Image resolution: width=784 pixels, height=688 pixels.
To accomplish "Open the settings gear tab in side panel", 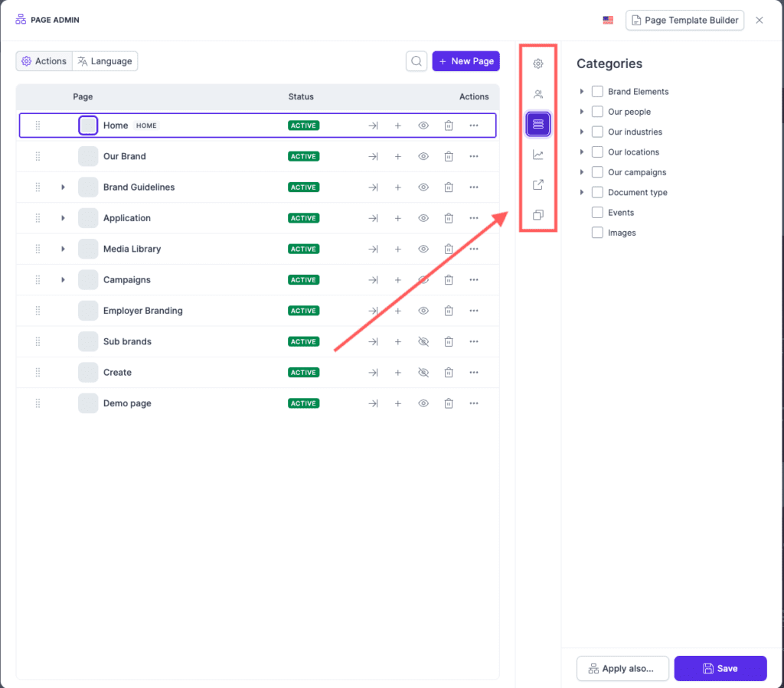I will 538,64.
